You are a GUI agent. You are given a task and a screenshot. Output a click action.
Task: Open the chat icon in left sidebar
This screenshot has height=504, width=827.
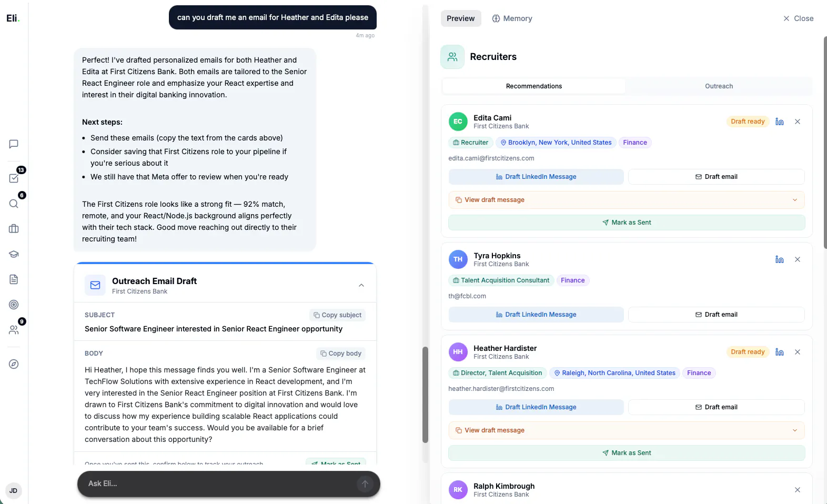(x=14, y=144)
